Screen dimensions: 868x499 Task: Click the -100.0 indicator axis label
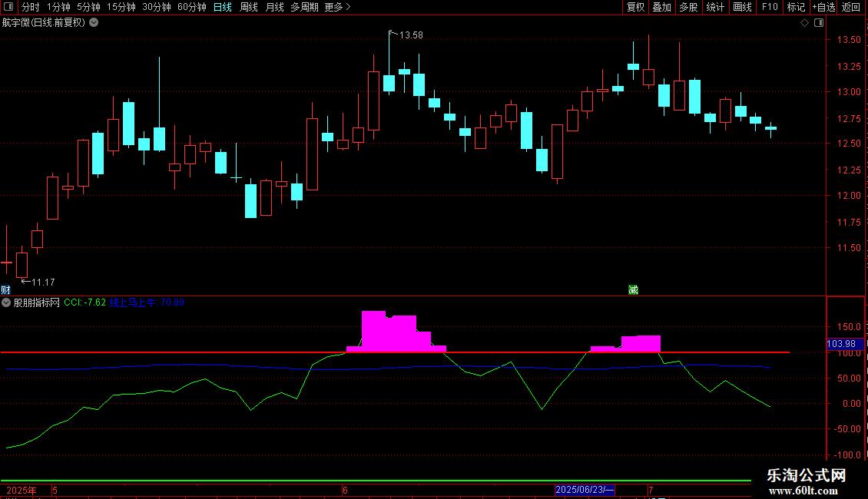(x=847, y=454)
